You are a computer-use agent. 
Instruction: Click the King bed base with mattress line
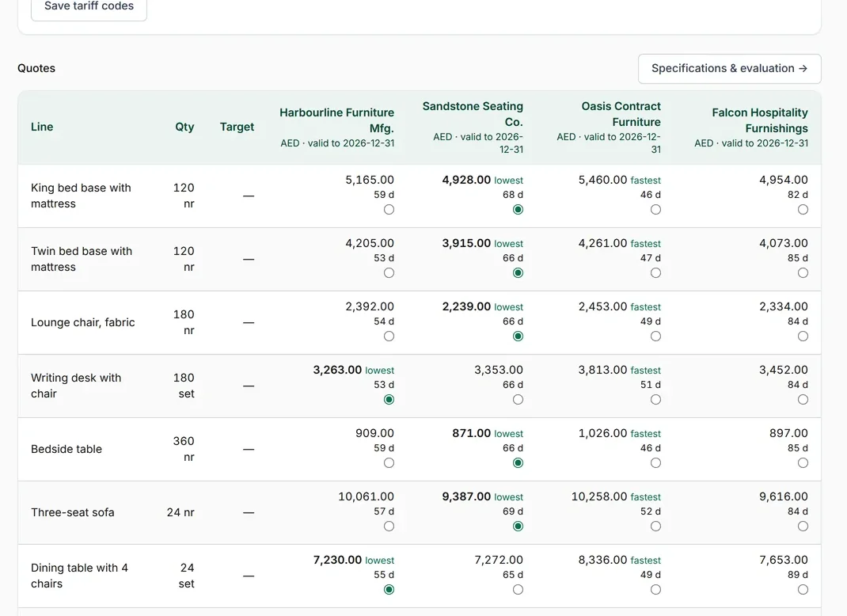[x=81, y=196]
